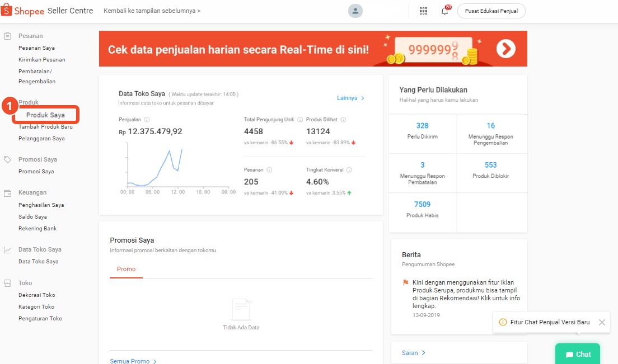Click the Pusat Edukasi Penjual button
The height and width of the screenshot is (364, 618).
point(491,11)
